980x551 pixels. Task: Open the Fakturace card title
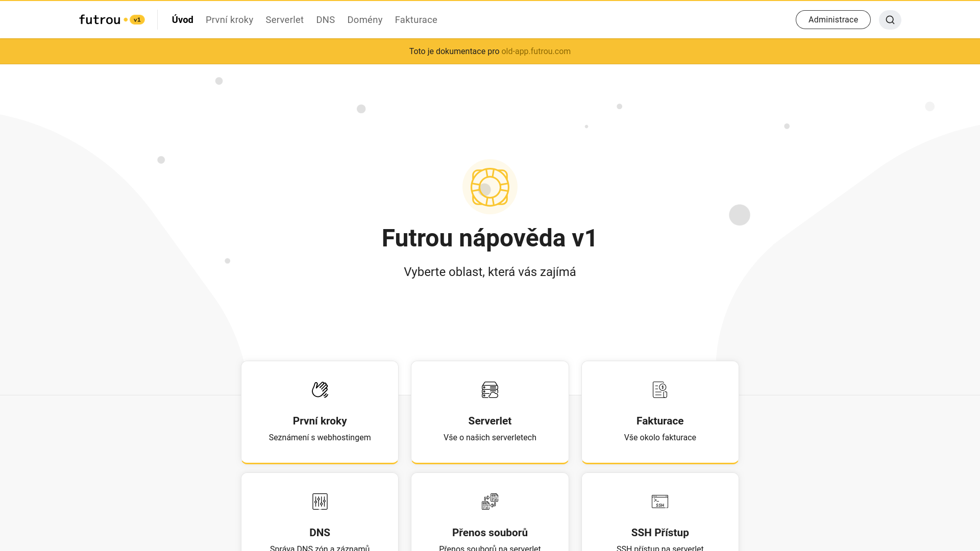pos(660,421)
